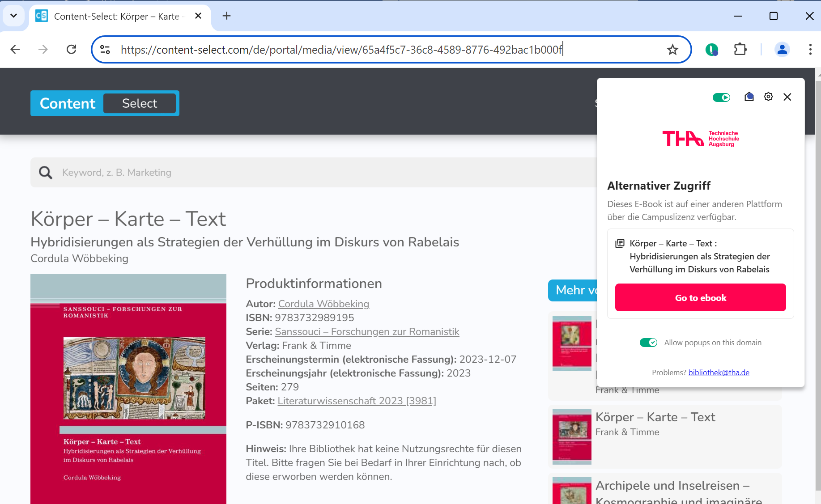The width and height of the screenshot is (821, 504).
Task: Click the home icon in the popup
Action: [x=749, y=97]
